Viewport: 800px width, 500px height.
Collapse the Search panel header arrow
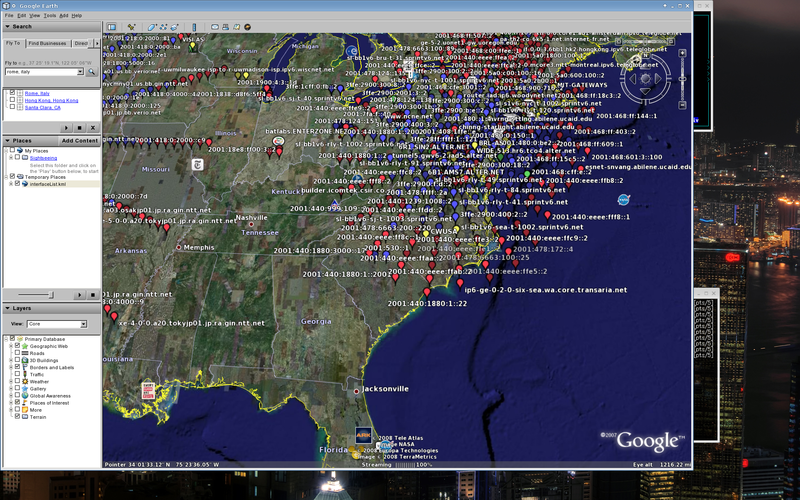coord(8,27)
